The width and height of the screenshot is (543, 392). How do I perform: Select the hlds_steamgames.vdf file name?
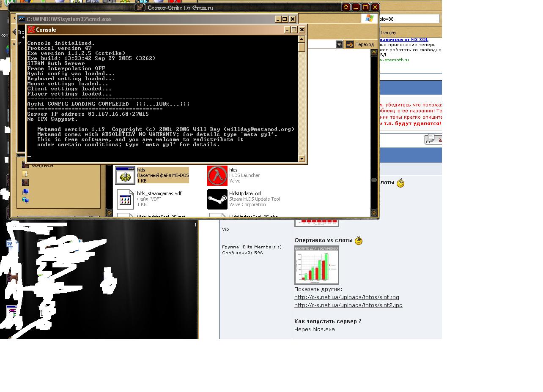tap(159, 193)
